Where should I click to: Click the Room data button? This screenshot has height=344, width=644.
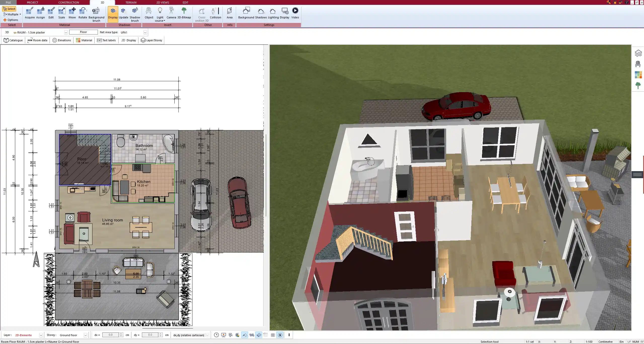37,40
